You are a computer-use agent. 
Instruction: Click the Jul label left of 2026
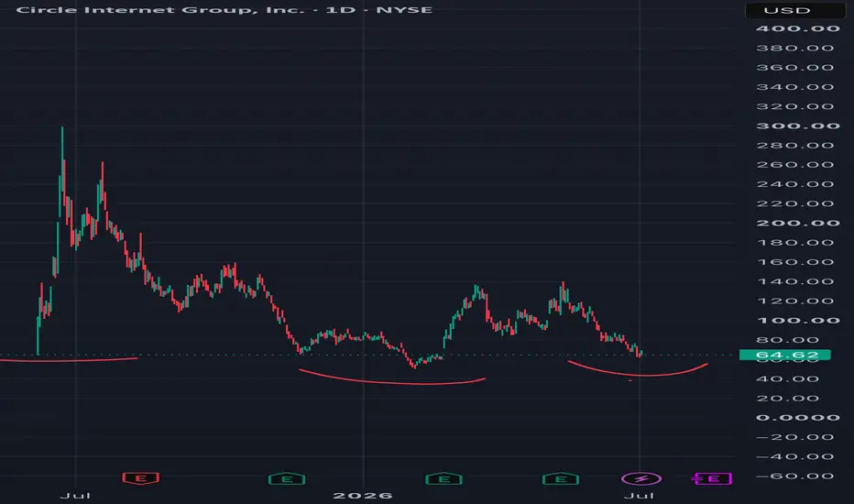pyautogui.click(x=75, y=496)
